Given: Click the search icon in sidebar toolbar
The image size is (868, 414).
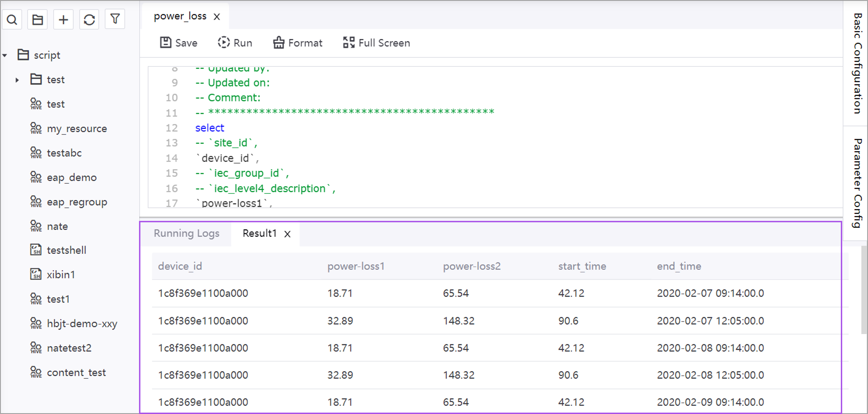Looking at the screenshot, I should pos(12,20).
